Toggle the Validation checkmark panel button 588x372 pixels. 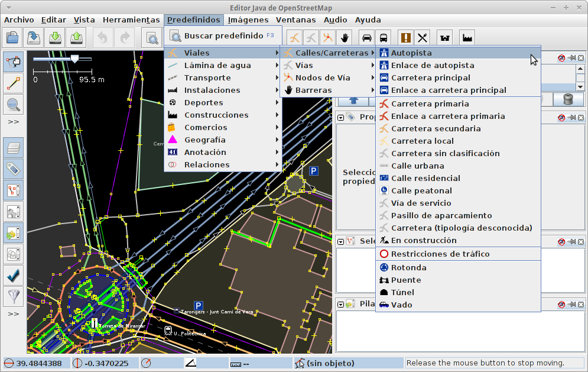point(13,274)
